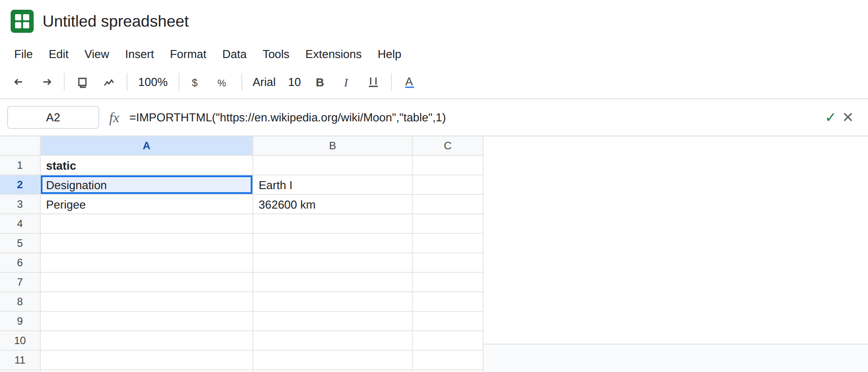
Task: Click the fx function icon
Action: pos(114,118)
